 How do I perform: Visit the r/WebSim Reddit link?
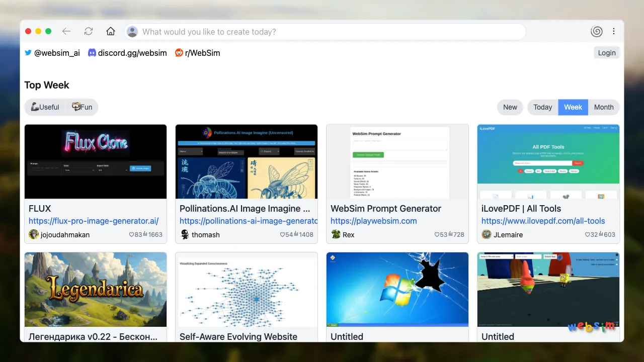[197, 53]
